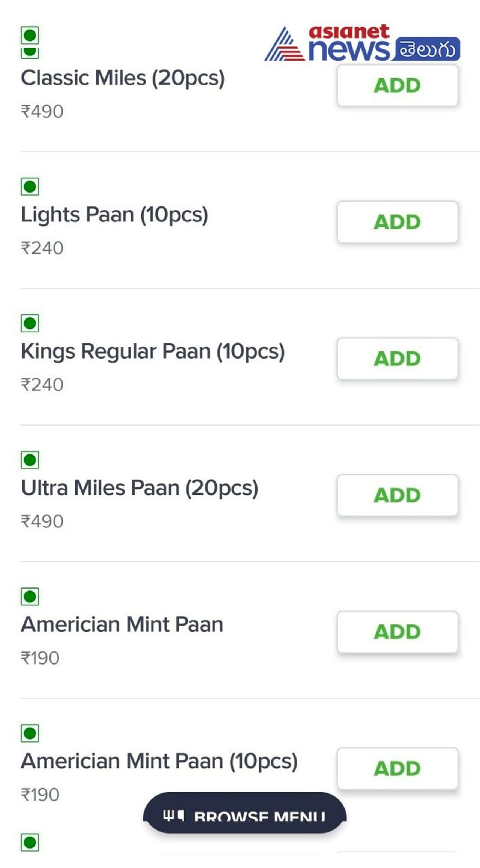Tap veg icon above Lights Paan
Viewport: 480px width, 868px height.
pos(30,186)
